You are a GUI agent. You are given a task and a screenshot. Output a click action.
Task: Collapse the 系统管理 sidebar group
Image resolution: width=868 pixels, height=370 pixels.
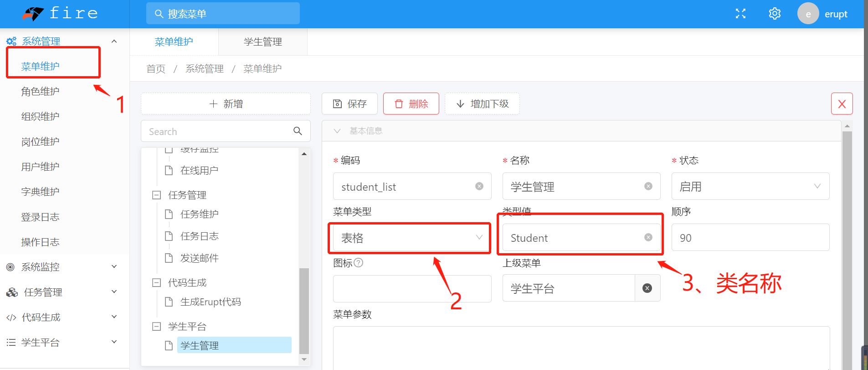click(x=114, y=41)
